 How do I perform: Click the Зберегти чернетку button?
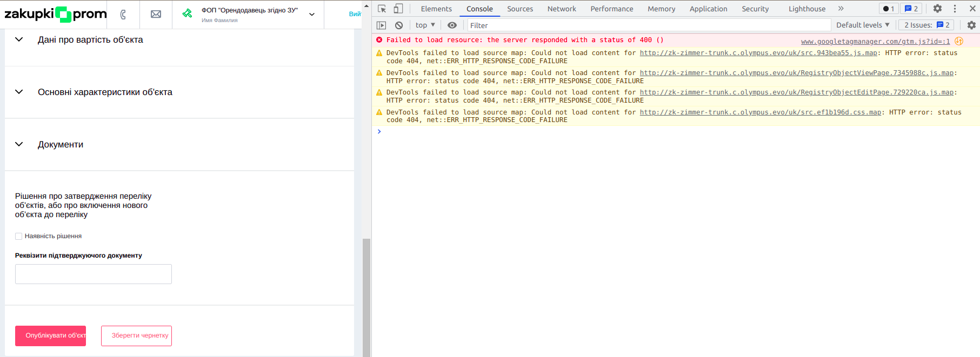point(136,335)
